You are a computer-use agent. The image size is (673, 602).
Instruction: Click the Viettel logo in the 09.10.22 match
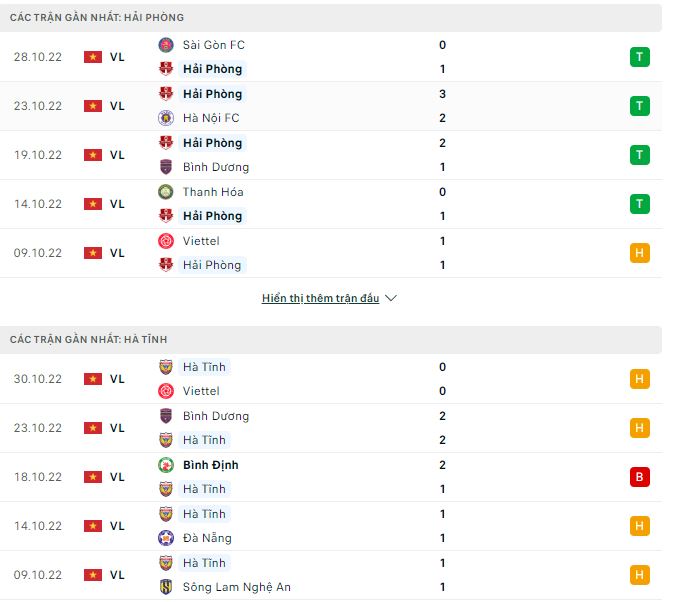tap(166, 241)
